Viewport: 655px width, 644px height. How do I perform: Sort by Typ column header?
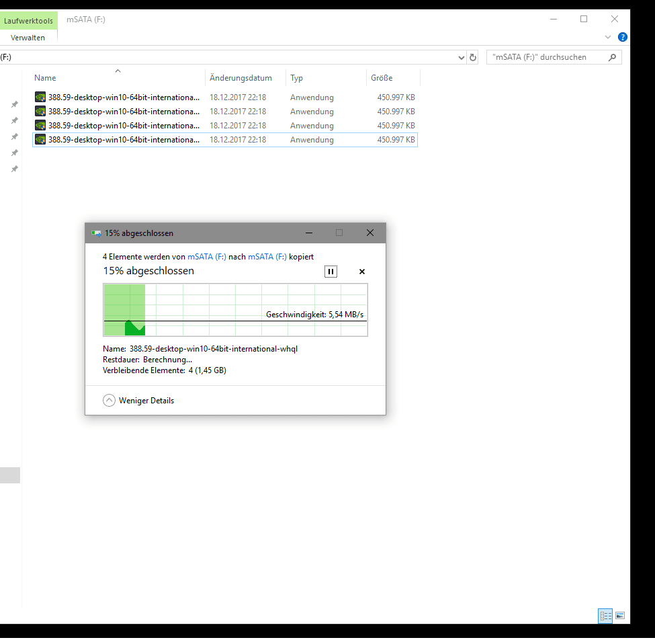[x=326, y=78]
